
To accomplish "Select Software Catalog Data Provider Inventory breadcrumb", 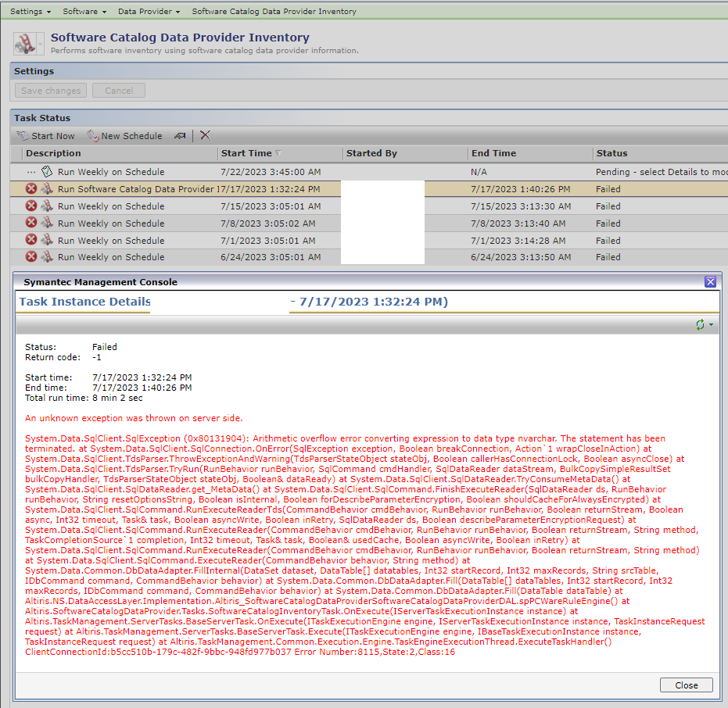I will tap(274, 11).
